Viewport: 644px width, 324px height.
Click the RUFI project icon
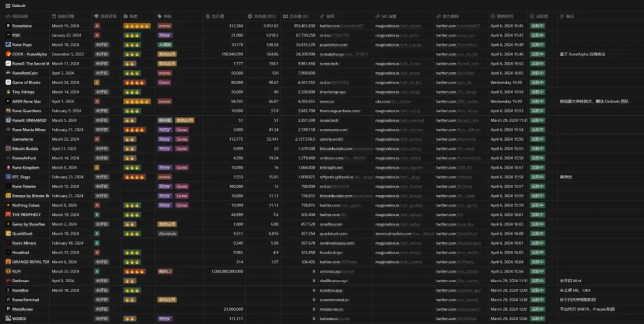pyautogui.click(x=8, y=271)
